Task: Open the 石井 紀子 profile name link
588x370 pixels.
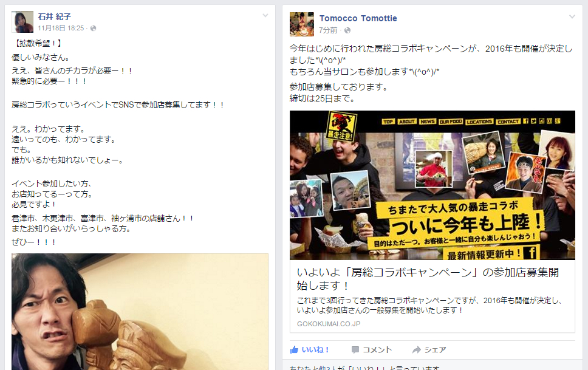Action: pos(55,16)
